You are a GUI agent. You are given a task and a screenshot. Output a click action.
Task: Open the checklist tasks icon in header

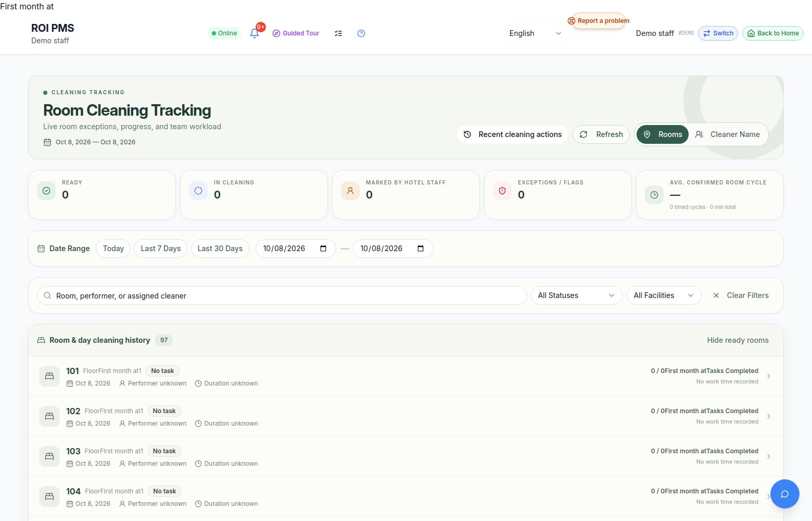click(x=338, y=33)
